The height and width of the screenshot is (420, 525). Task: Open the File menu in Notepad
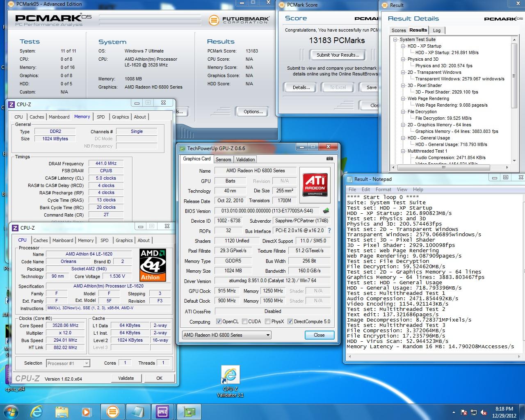(352, 189)
